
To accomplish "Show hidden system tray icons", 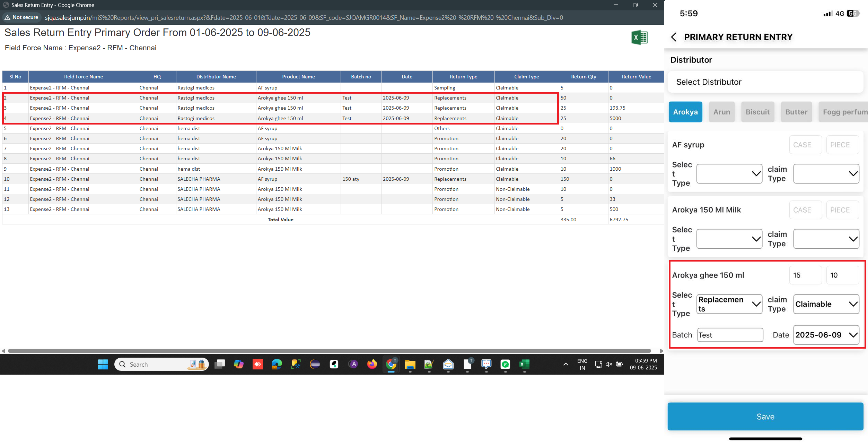I will (565, 364).
